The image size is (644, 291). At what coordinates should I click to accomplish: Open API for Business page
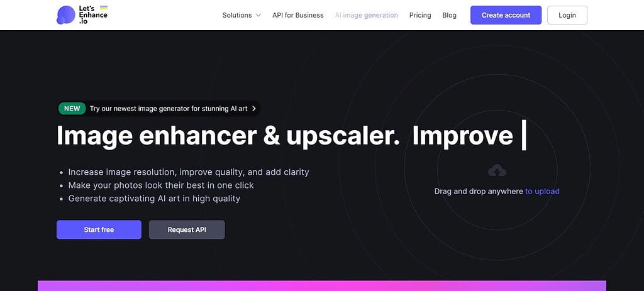tap(297, 15)
